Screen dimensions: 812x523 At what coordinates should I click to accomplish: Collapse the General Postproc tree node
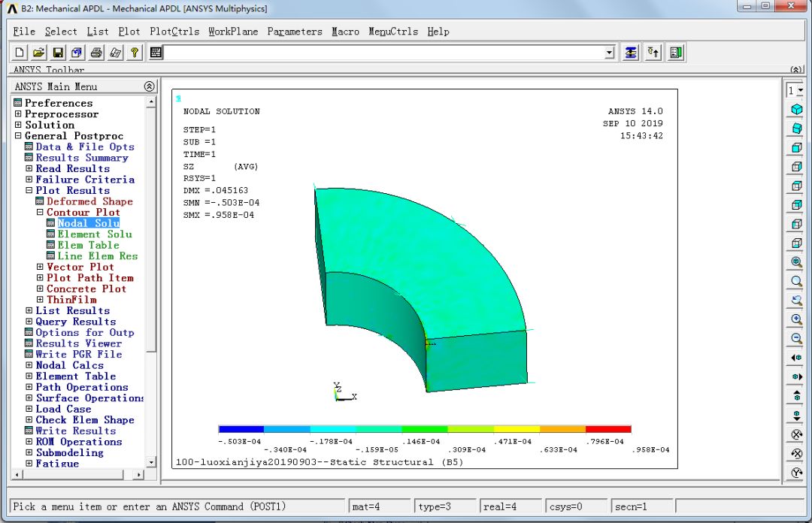(18, 136)
